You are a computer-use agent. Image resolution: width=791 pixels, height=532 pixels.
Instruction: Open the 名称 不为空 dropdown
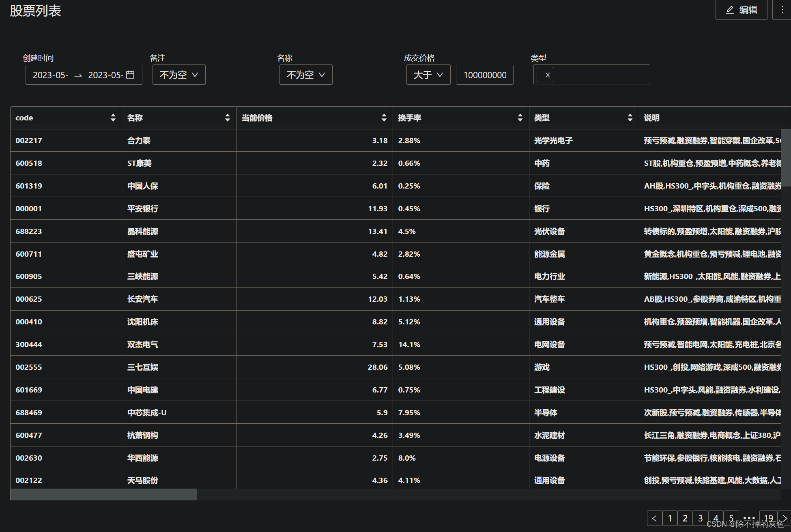pyautogui.click(x=306, y=75)
